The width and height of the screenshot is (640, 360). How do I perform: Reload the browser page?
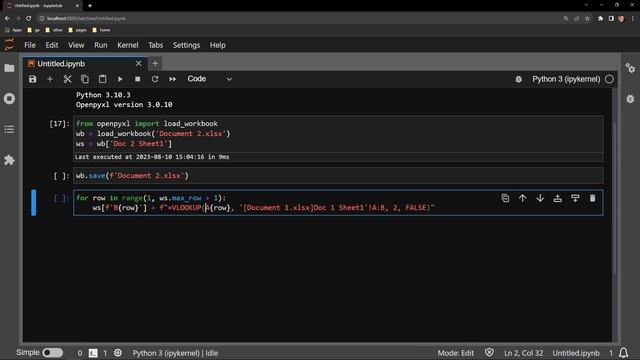[x=29, y=18]
